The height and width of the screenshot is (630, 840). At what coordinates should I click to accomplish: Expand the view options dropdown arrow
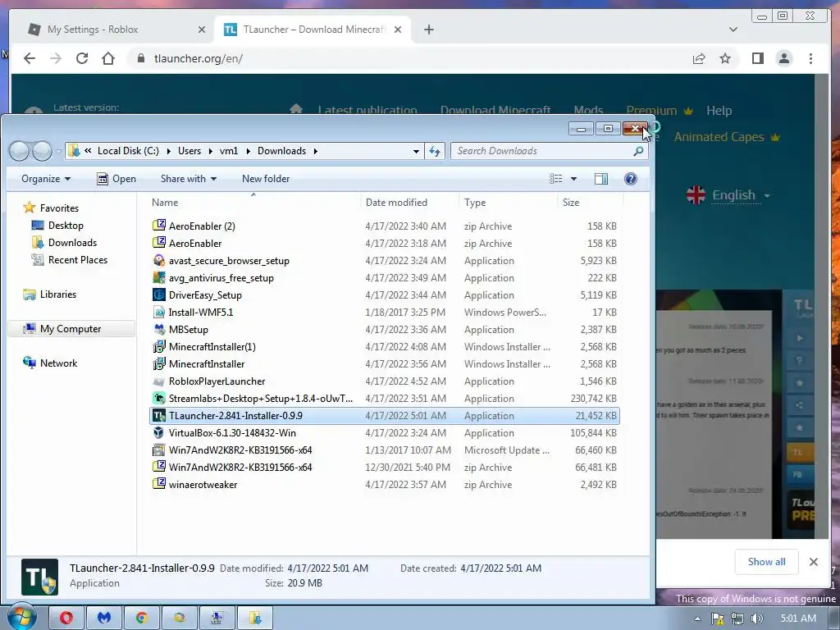(573, 179)
